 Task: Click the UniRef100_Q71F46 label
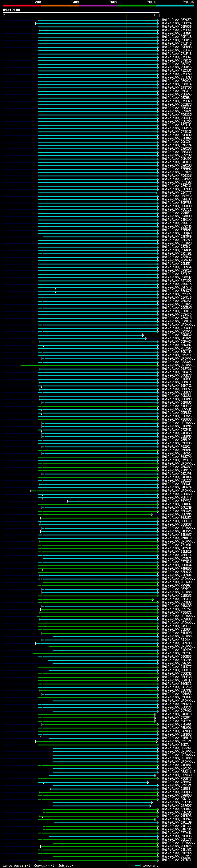[x=177, y=43]
